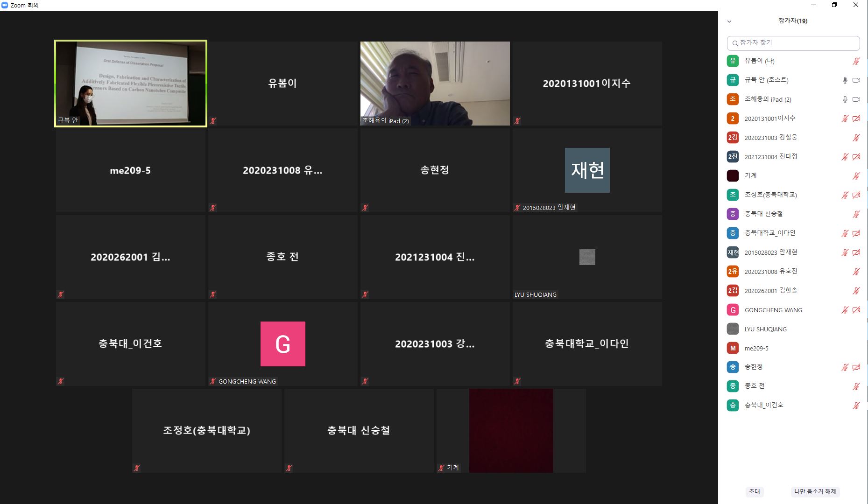Viewport: 868px width, 504px height.
Task: Click the red M avatar for me209-5
Action: pyautogui.click(x=733, y=348)
